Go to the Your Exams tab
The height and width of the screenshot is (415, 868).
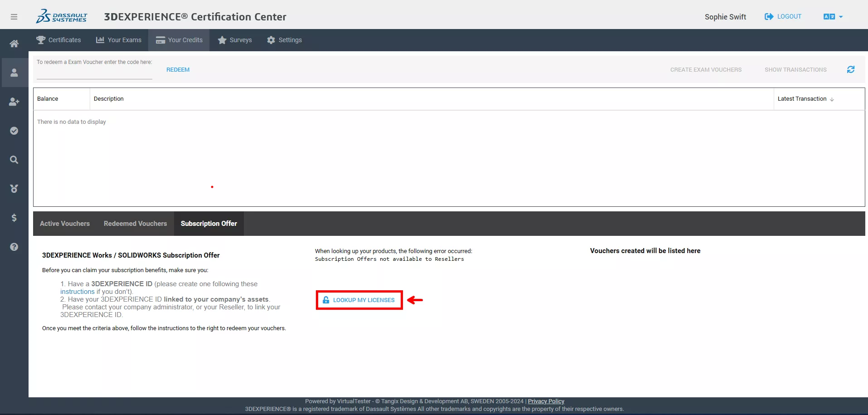119,40
